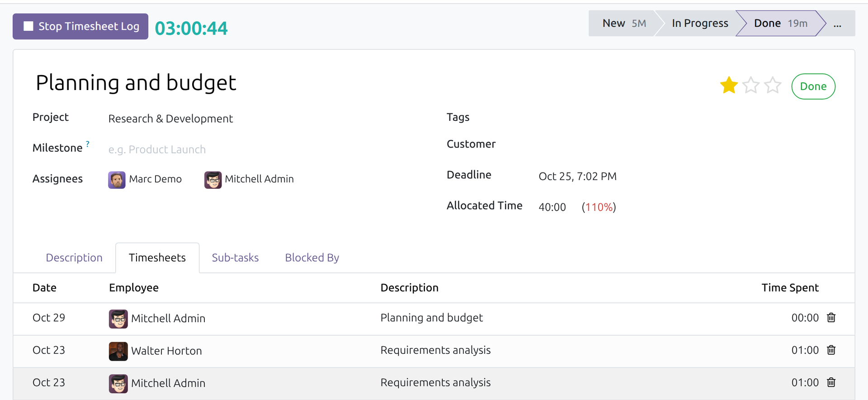
Task: Edit the Allocated Time value 40:00
Action: pyautogui.click(x=552, y=207)
